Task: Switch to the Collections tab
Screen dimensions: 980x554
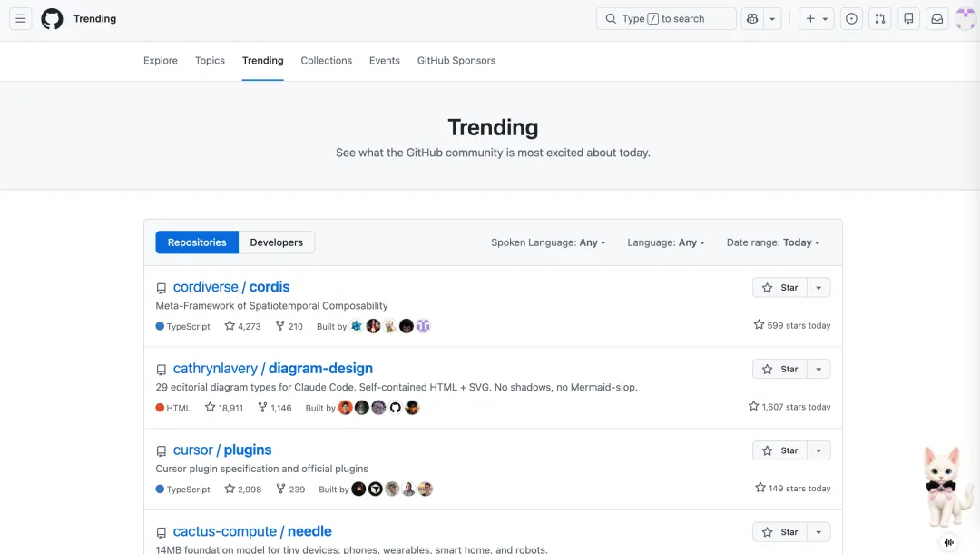Action: (327, 61)
